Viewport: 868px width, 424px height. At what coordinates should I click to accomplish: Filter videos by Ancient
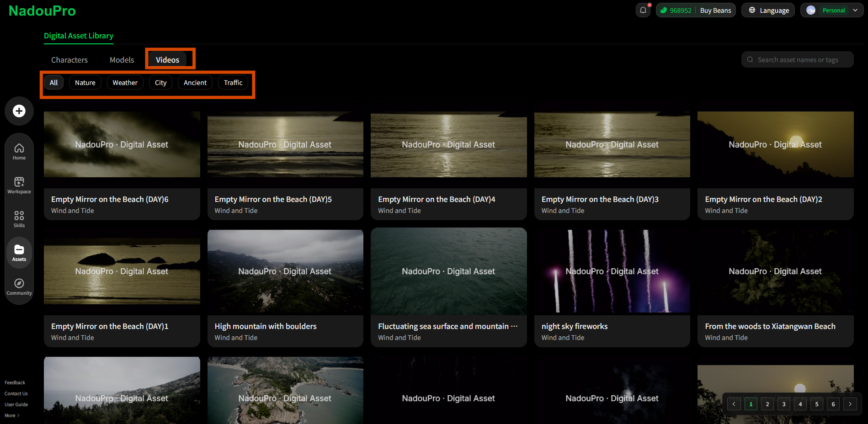[x=195, y=83]
